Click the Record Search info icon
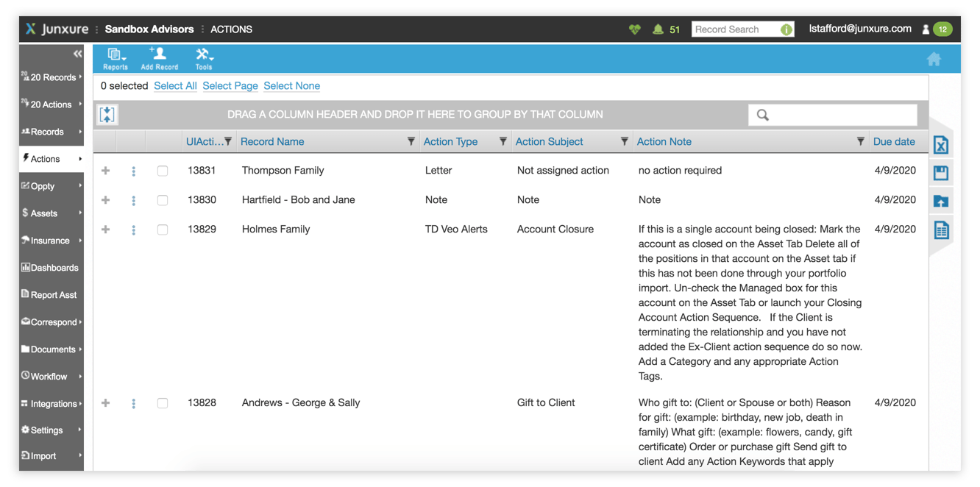The width and height of the screenshot is (980, 487). tap(786, 29)
